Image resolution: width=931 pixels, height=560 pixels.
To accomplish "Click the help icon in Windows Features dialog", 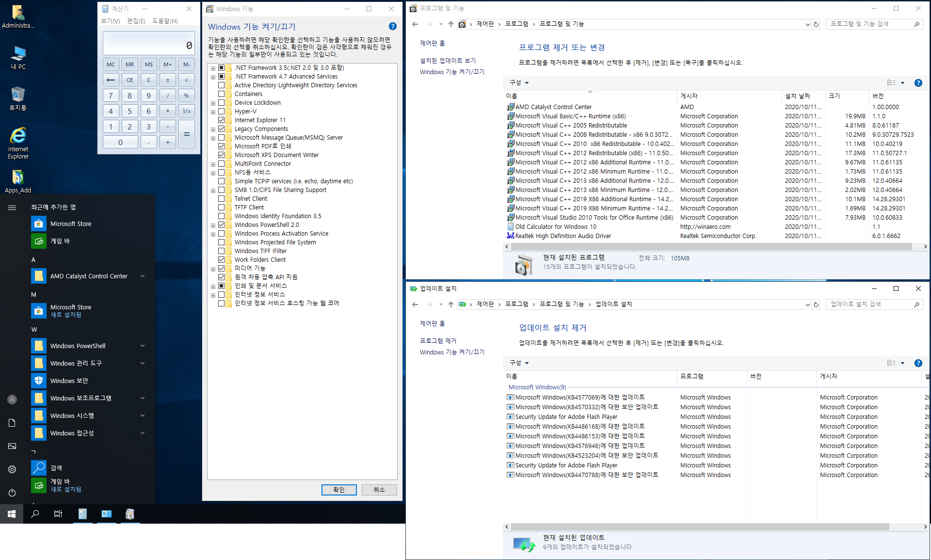I will [x=392, y=27].
